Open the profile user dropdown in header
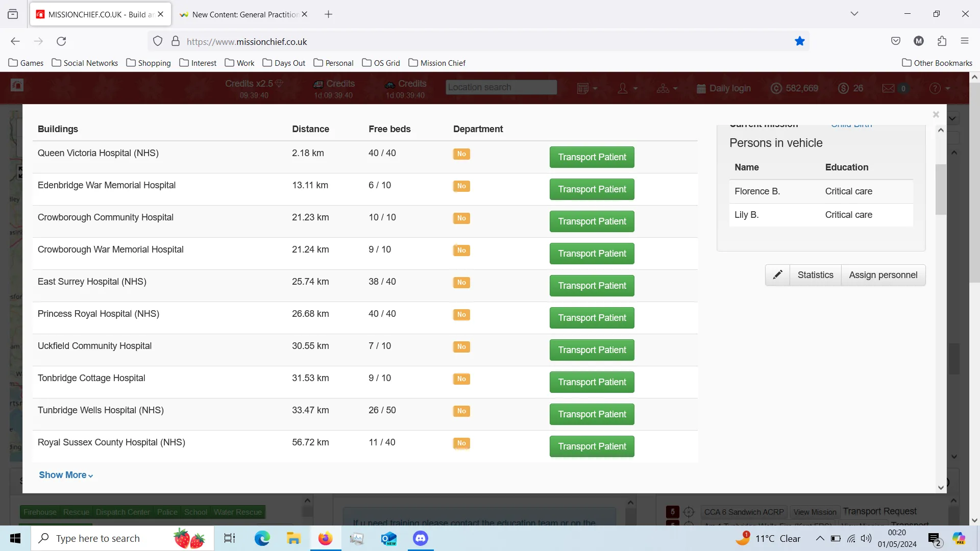This screenshot has height=551, width=980. coord(627,88)
